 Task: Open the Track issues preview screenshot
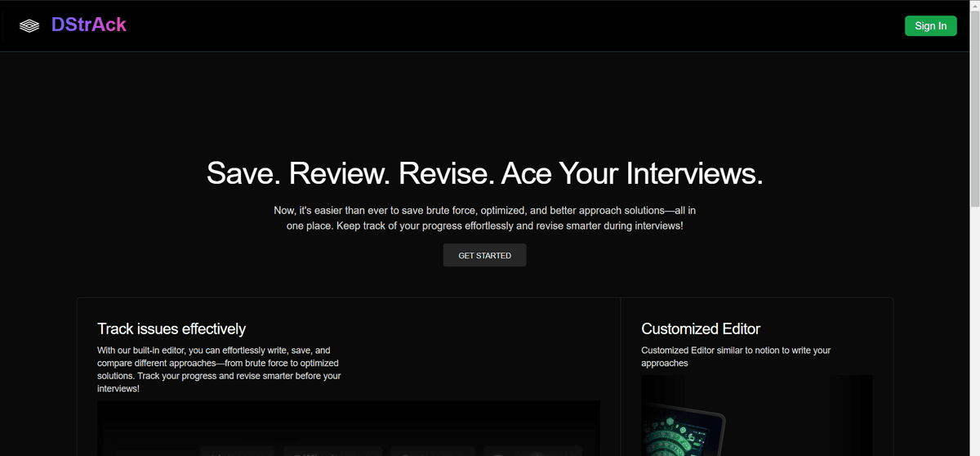click(348, 427)
